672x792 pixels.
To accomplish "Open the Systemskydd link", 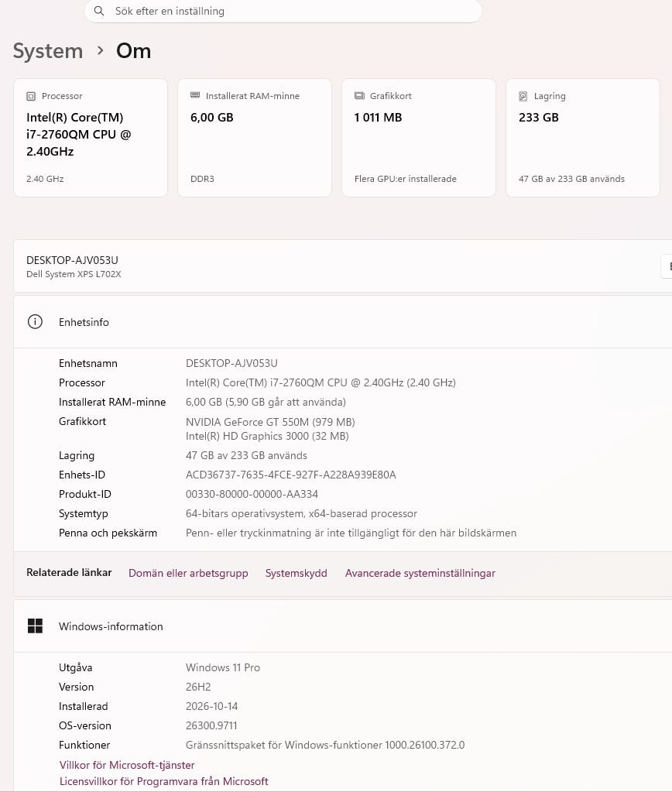I will [x=296, y=573].
